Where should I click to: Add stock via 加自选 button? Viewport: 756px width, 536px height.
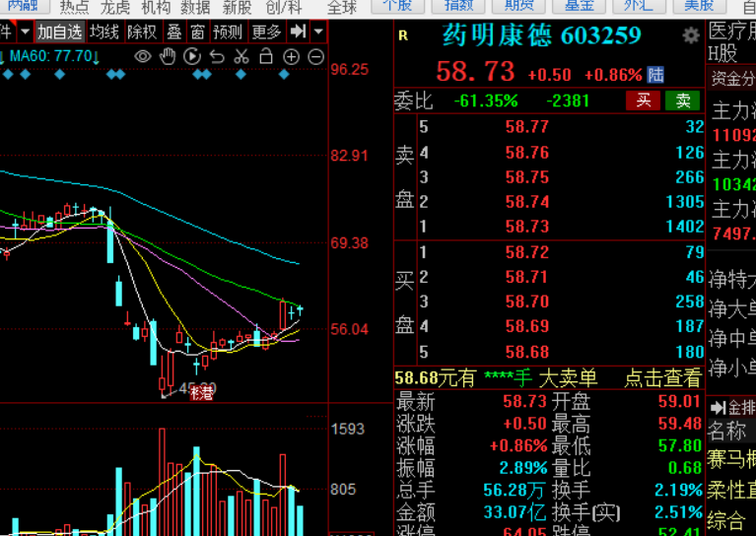[x=60, y=33]
